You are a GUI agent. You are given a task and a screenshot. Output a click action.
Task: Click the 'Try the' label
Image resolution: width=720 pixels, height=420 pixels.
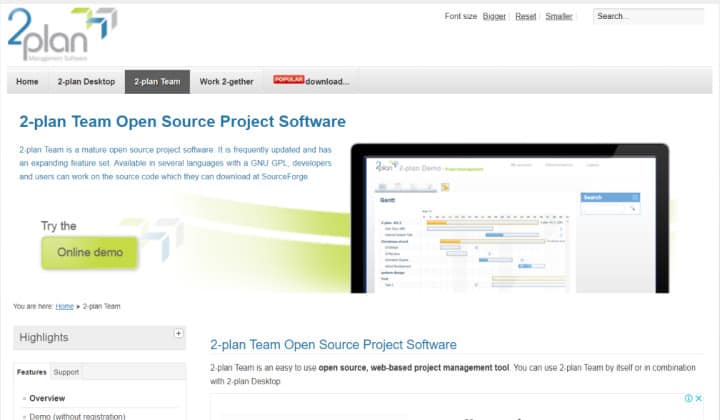click(58, 226)
